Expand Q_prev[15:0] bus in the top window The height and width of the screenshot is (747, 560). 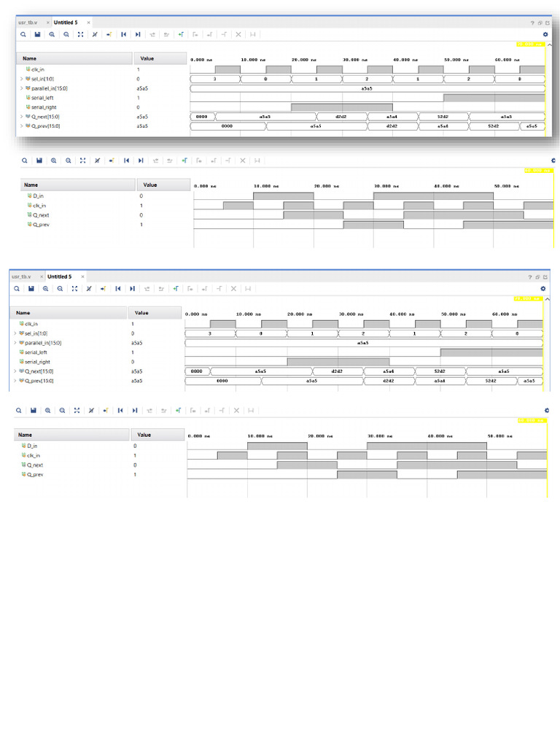[x=21, y=126]
